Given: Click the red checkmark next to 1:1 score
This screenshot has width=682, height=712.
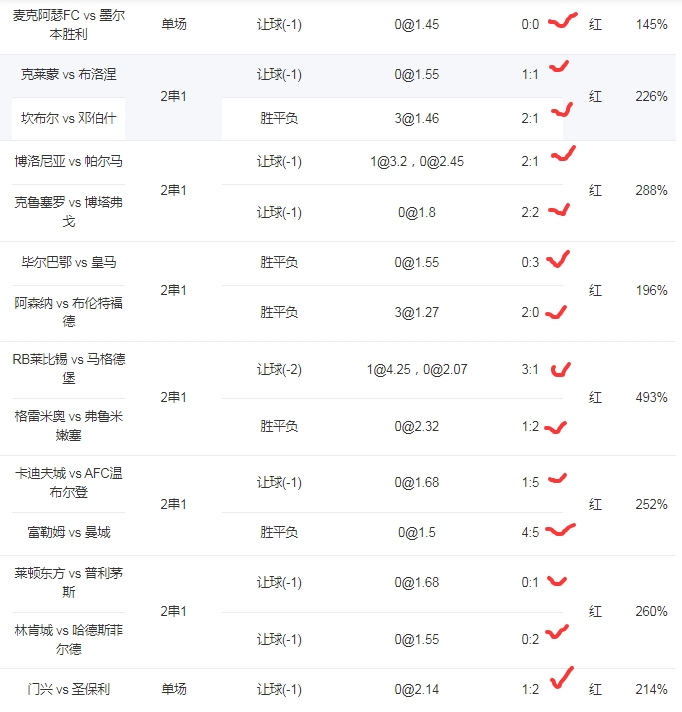Looking at the screenshot, I should pyautogui.click(x=559, y=67).
